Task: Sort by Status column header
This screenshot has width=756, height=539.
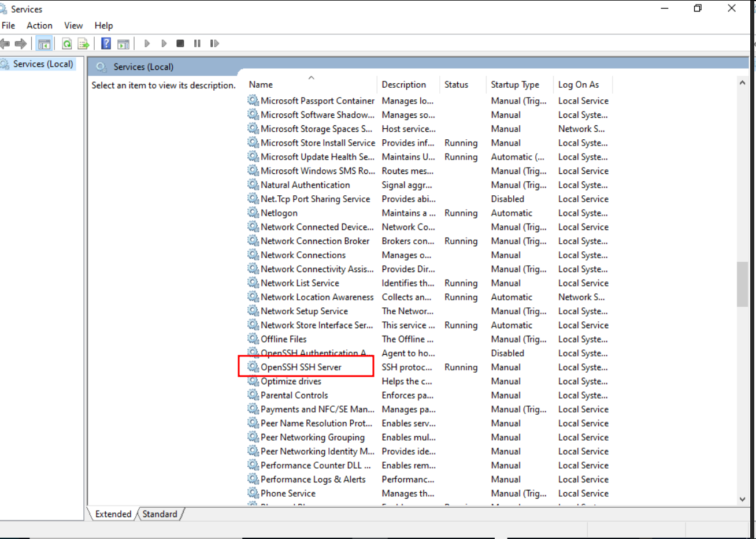Action: [456, 84]
